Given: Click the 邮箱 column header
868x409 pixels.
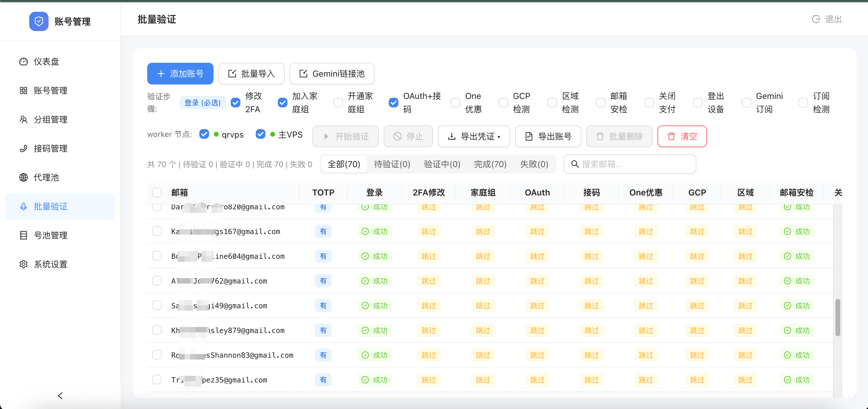Looking at the screenshot, I should coord(179,192).
